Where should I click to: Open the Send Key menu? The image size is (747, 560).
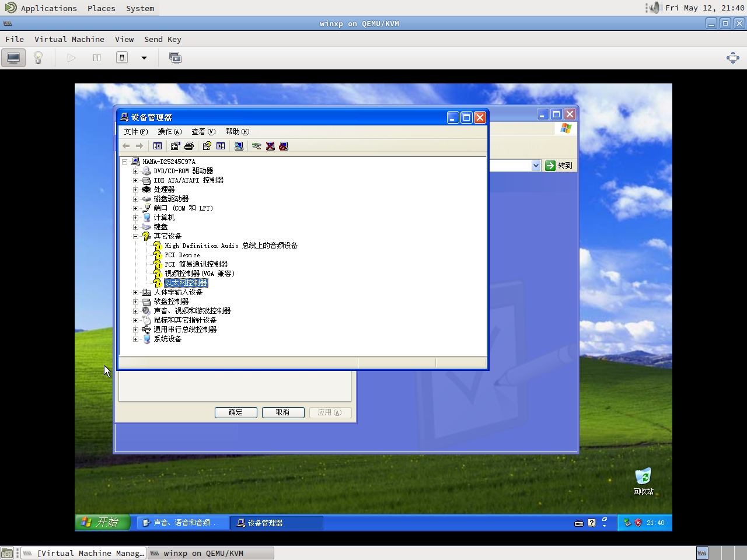163,39
